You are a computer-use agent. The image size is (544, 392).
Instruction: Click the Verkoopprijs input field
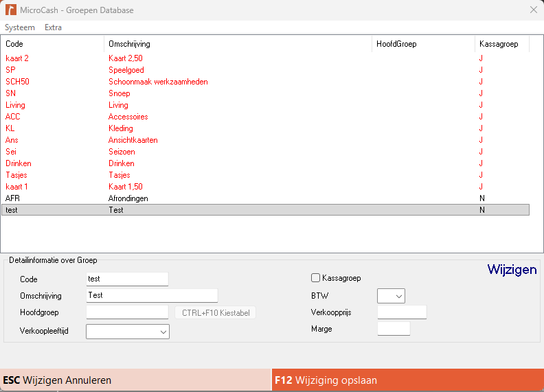coord(402,312)
